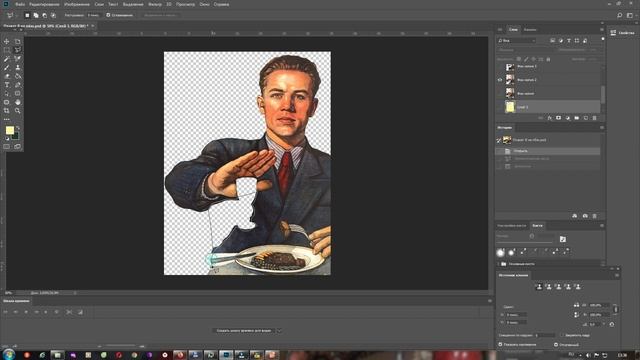The height and width of the screenshot is (360, 640).
Task: Open the background color picker
Action: pyautogui.click(x=16, y=136)
